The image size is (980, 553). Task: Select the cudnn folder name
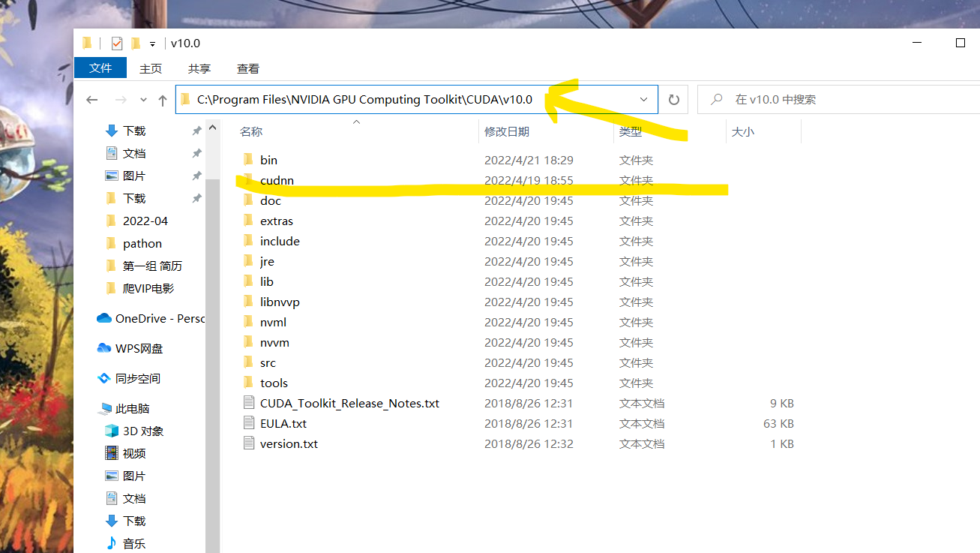click(277, 180)
